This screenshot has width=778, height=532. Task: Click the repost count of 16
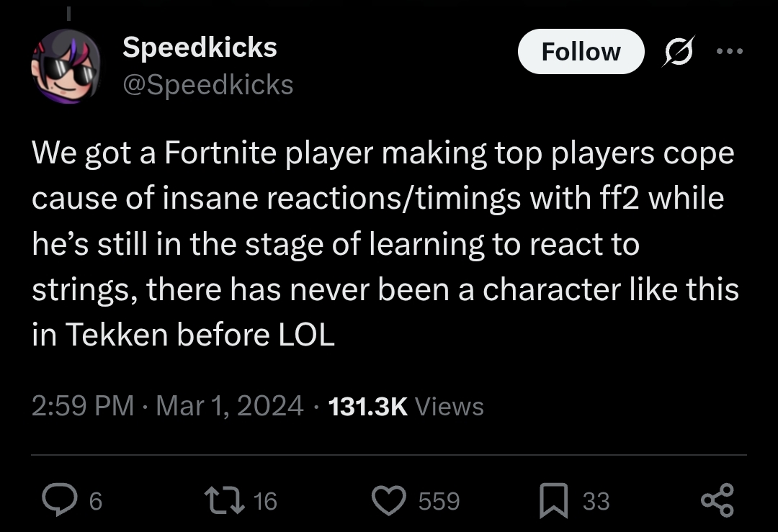coord(265,501)
